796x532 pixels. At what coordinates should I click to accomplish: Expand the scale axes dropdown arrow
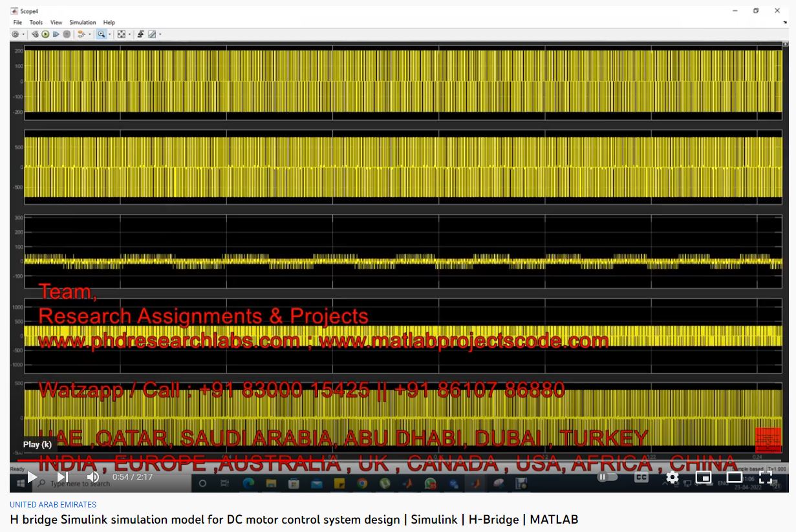coord(129,34)
